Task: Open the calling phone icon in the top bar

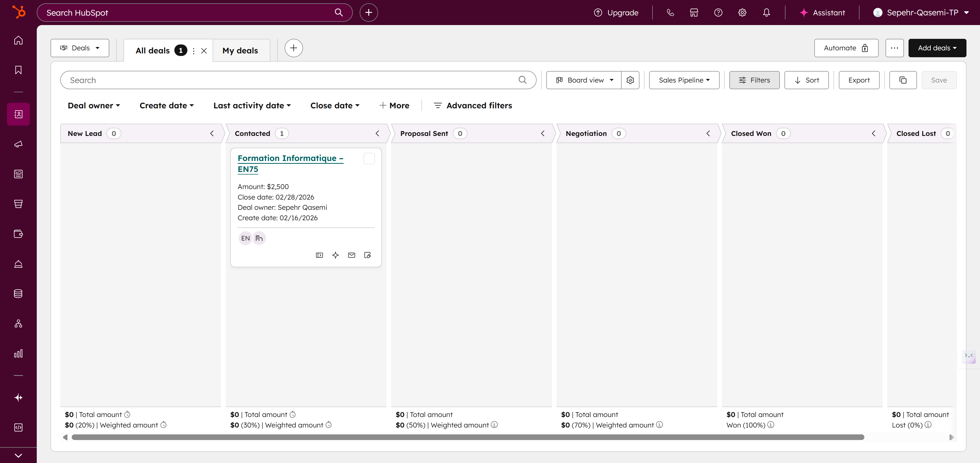Action: point(670,12)
